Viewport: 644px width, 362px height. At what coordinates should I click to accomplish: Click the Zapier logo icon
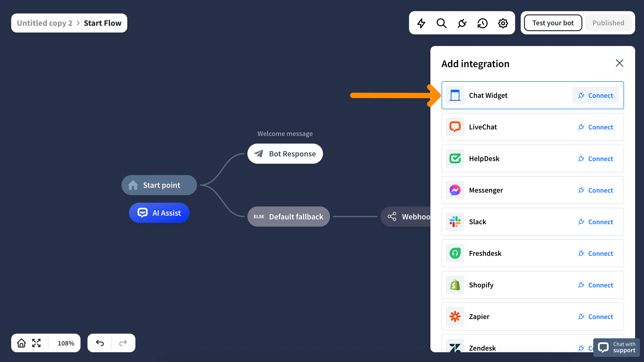[x=455, y=316]
